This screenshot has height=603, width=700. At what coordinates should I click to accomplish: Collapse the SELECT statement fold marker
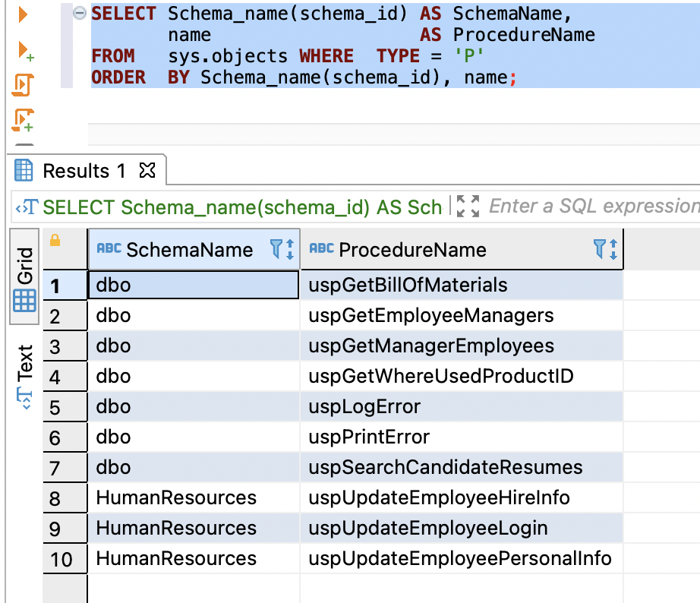pyautogui.click(x=79, y=14)
